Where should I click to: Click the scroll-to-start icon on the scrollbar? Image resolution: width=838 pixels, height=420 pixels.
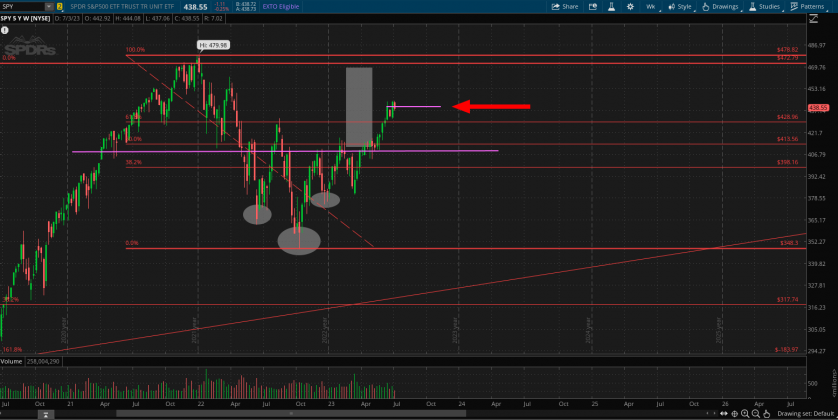tap(45, 414)
